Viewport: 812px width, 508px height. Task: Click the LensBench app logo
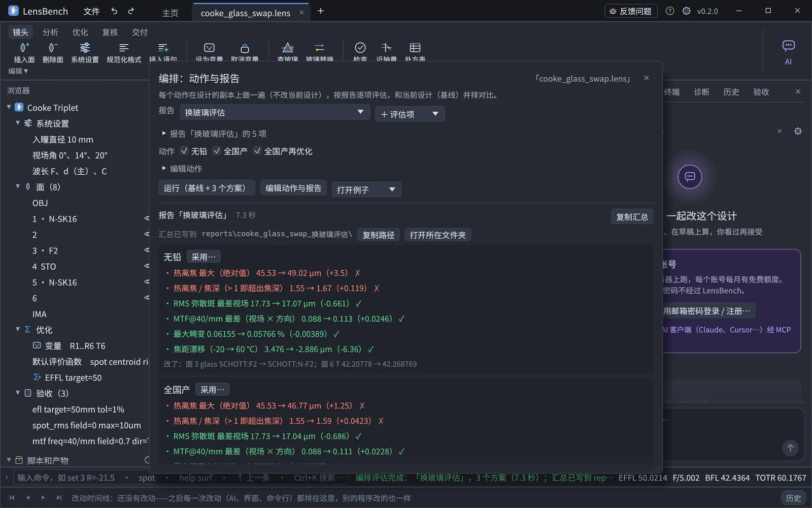click(14, 11)
